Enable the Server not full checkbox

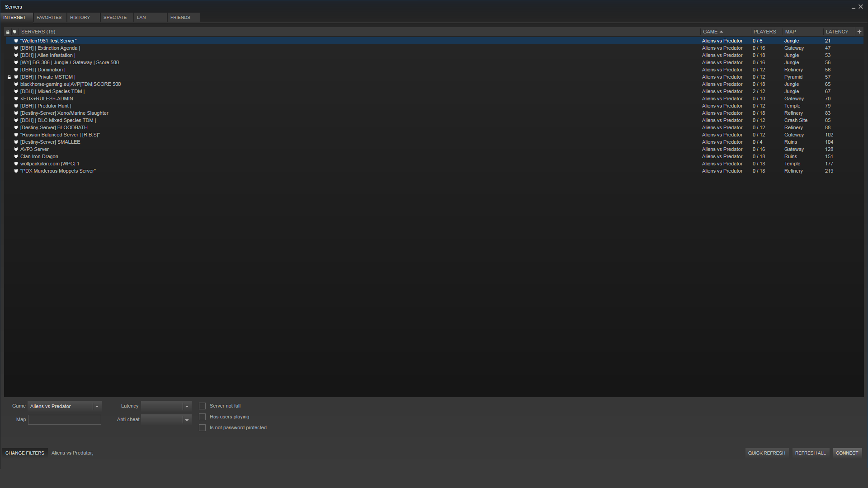pyautogui.click(x=202, y=406)
